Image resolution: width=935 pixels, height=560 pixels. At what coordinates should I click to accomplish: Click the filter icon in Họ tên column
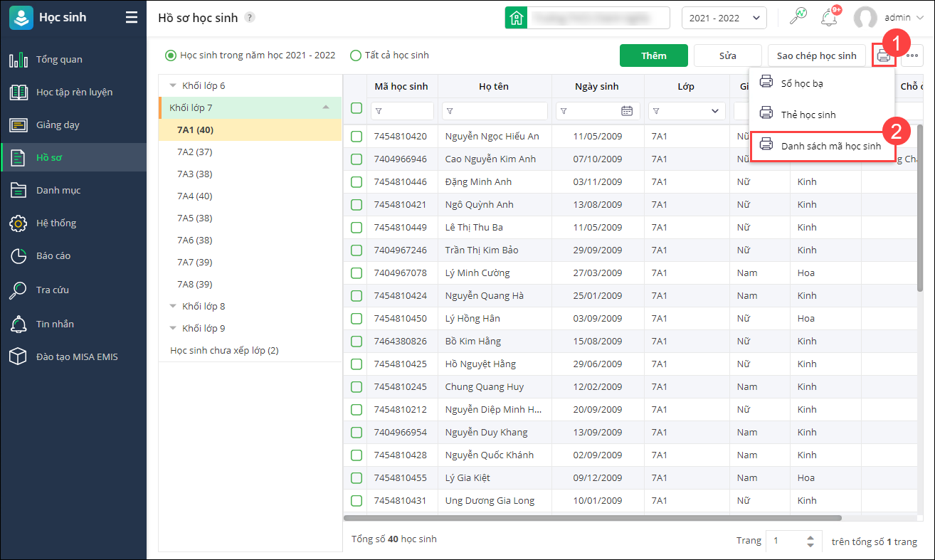coord(450,111)
